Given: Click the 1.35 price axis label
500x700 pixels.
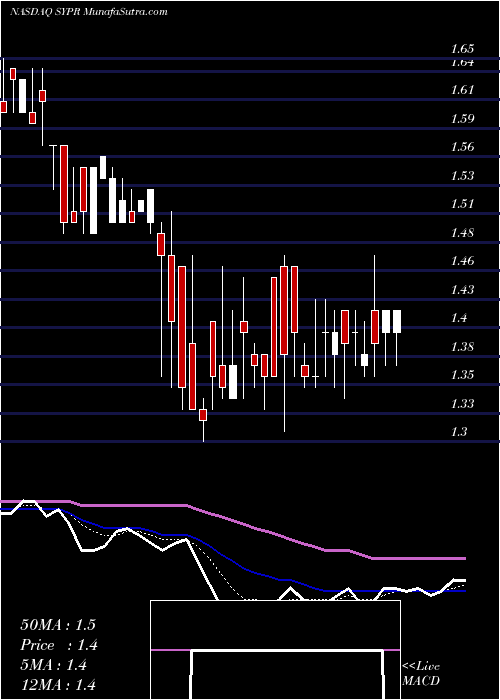Looking at the screenshot, I should (462, 376).
